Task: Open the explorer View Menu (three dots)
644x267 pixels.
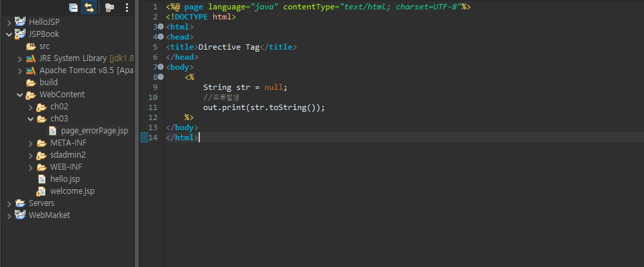Action: [x=127, y=7]
